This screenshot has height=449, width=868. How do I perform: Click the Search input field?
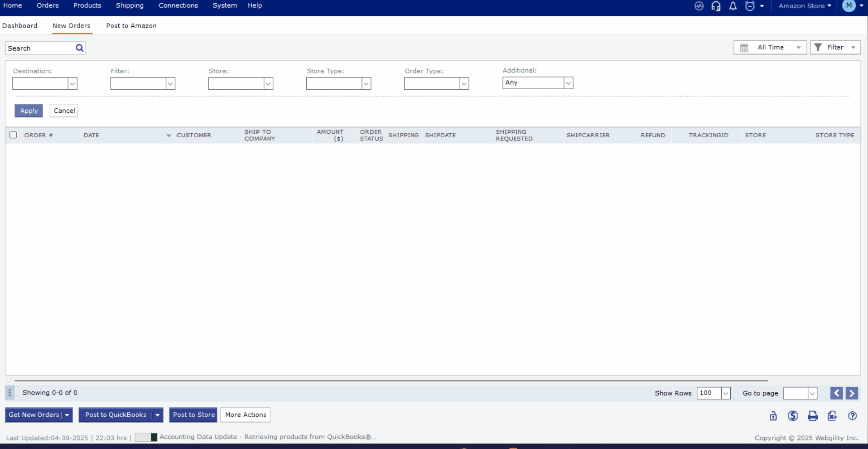pos(40,48)
